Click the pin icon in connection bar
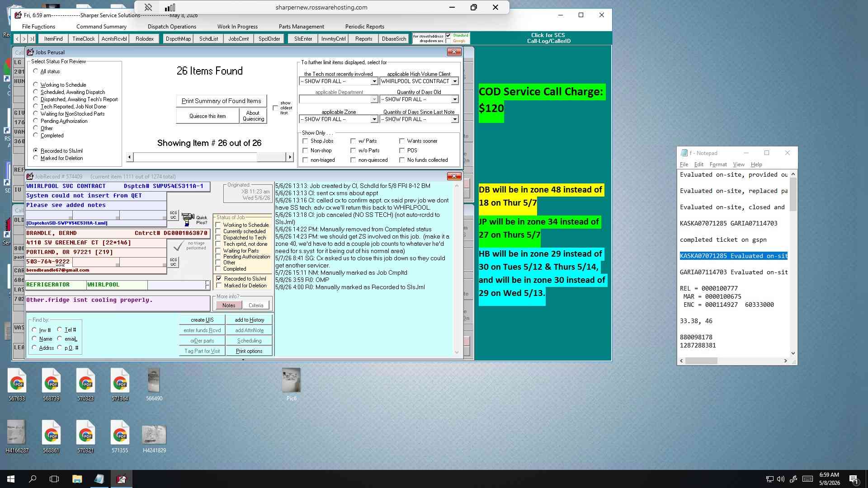This screenshot has width=868, height=488. click(148, 7)
